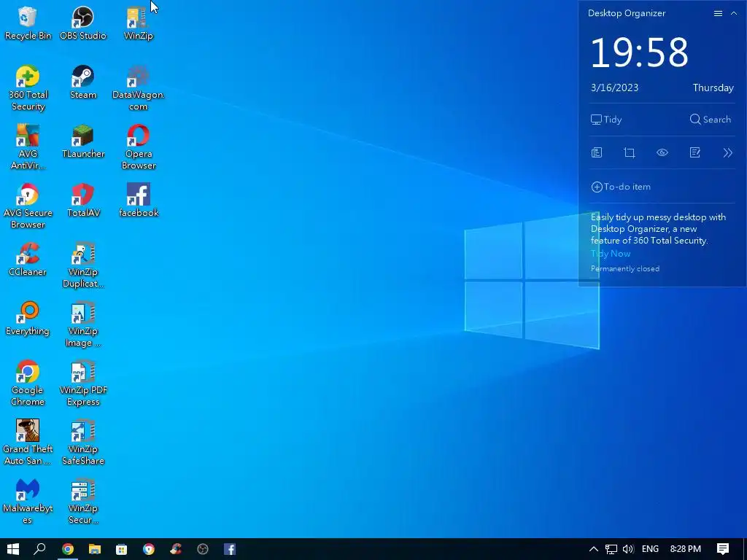Open File Explorer from the taskbar
Image resolution: width=747 pixels, height=560 pixels.
click(x=95, y=549)
